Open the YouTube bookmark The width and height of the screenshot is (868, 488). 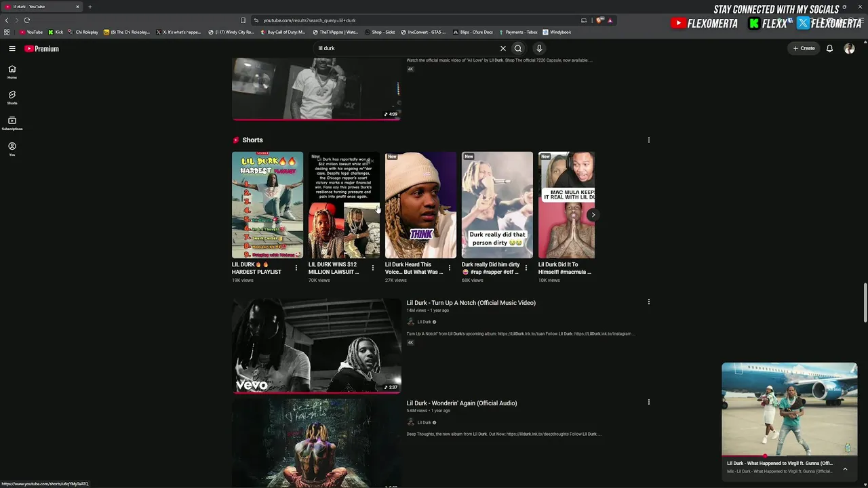coord(31,32)
